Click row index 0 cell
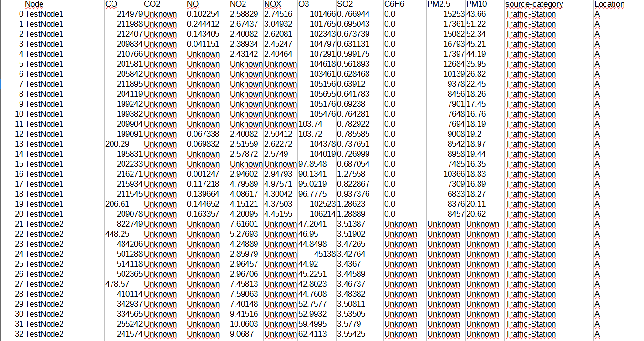 point(12,14)
